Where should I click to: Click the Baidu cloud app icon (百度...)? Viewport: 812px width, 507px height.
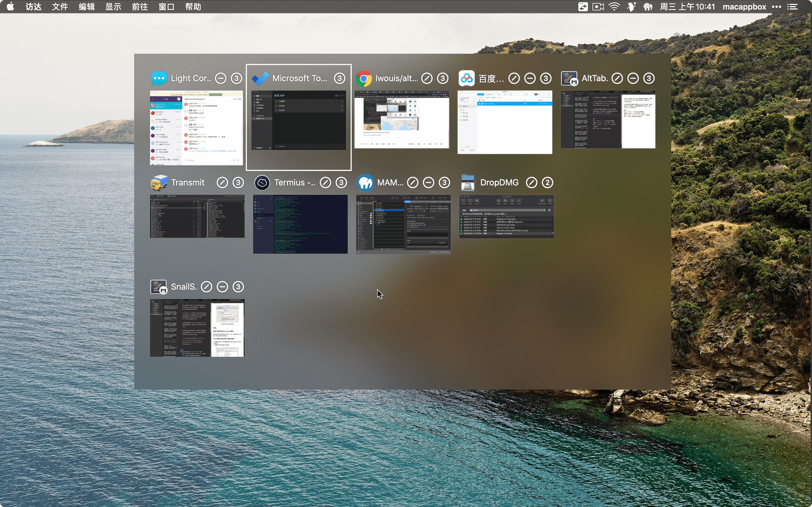(x=467, y=78)
